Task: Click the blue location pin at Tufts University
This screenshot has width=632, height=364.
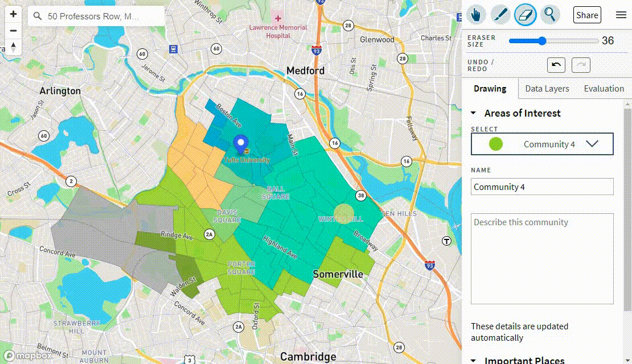Action: [x=241, y=144]
